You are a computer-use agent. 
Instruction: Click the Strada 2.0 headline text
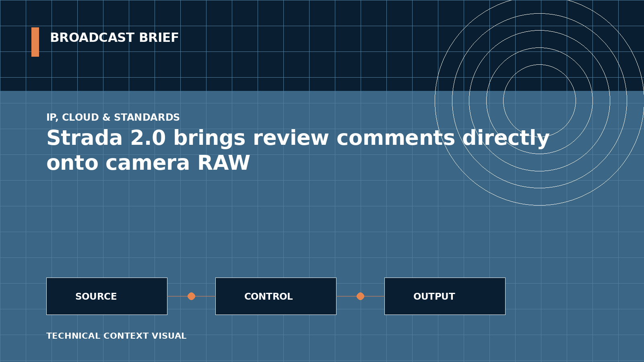(298, 150)
